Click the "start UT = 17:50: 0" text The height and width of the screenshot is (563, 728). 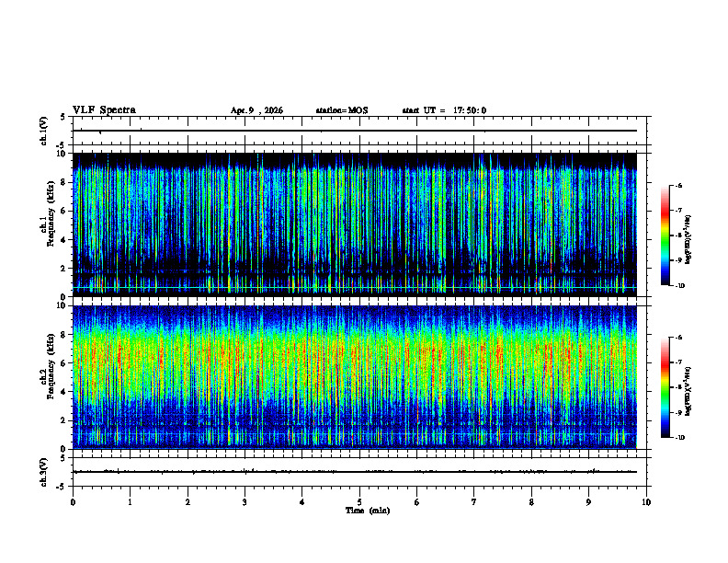coord(444,110)
